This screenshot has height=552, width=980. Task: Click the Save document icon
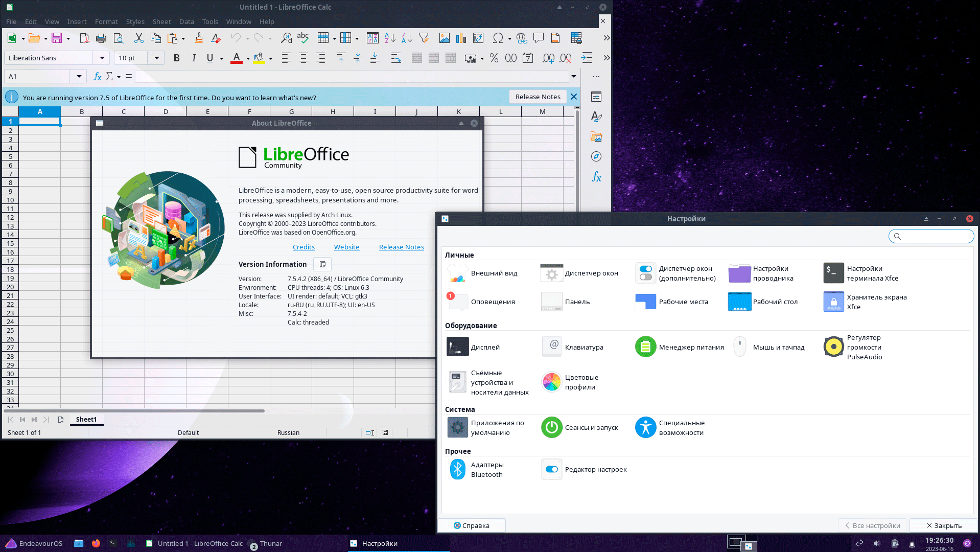click(x=57, y=38)
